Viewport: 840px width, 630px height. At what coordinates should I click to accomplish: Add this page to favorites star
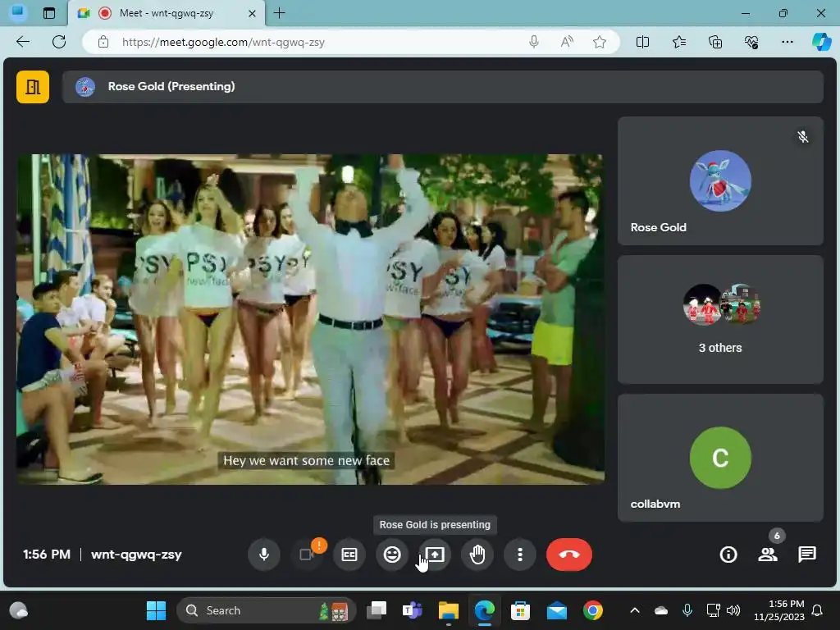600,42
